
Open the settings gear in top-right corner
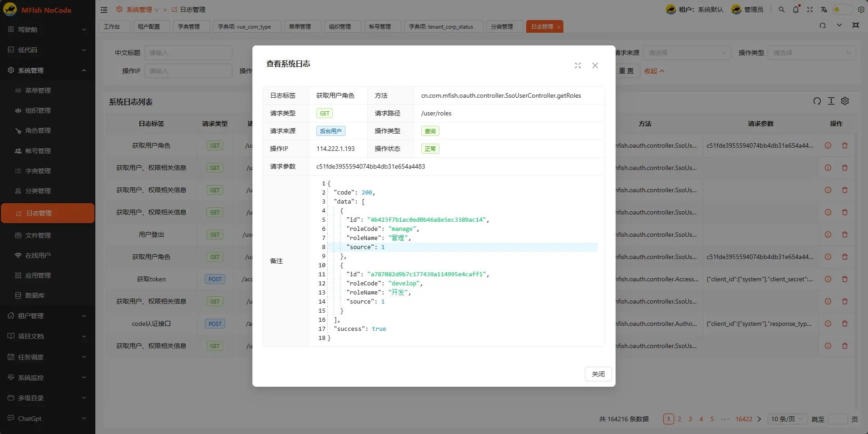861,10
